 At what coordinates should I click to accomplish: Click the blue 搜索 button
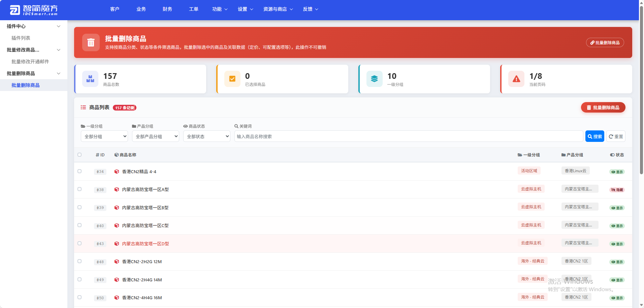point(595,136)
